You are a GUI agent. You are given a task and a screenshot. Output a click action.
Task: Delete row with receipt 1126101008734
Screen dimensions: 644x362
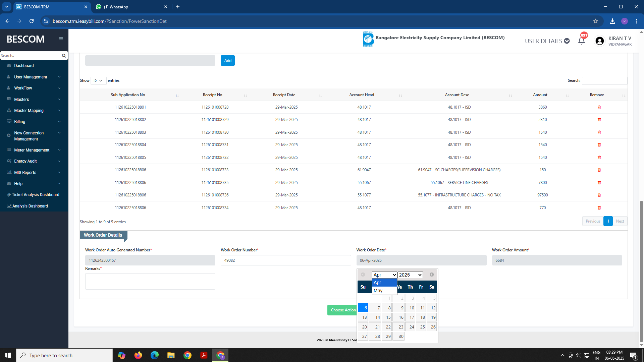[x=599, y=208]
